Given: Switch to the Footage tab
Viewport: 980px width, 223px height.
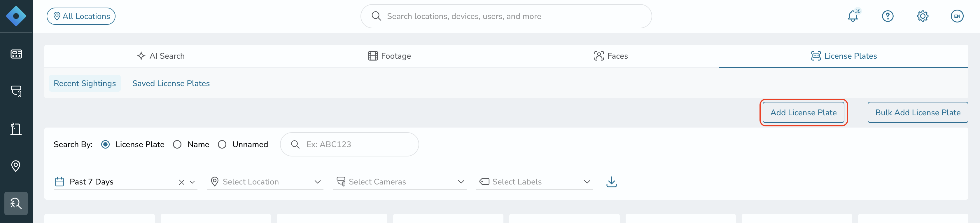Looking at the screenshot, I should pos(390,56).
